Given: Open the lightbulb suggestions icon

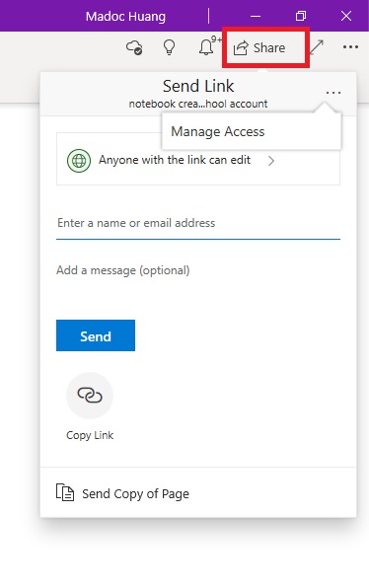Looking at the screenshot, I should tap(169, 47).
